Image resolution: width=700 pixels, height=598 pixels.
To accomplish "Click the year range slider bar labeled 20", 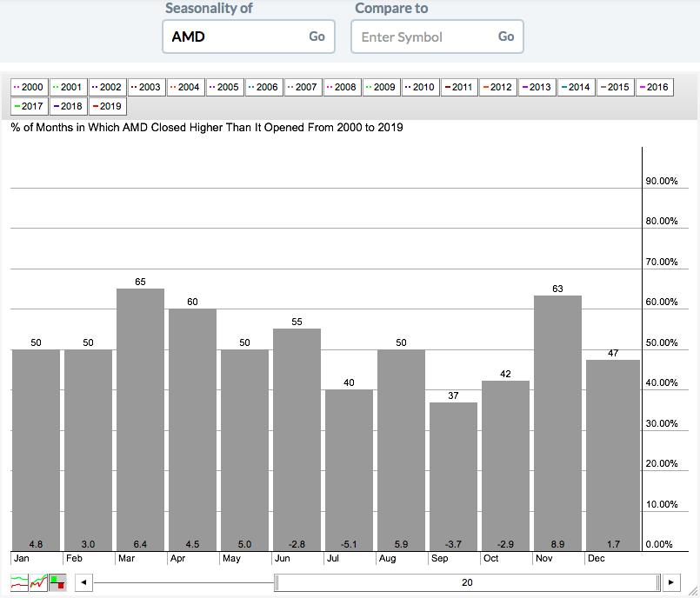I will [x=467, y=582].
